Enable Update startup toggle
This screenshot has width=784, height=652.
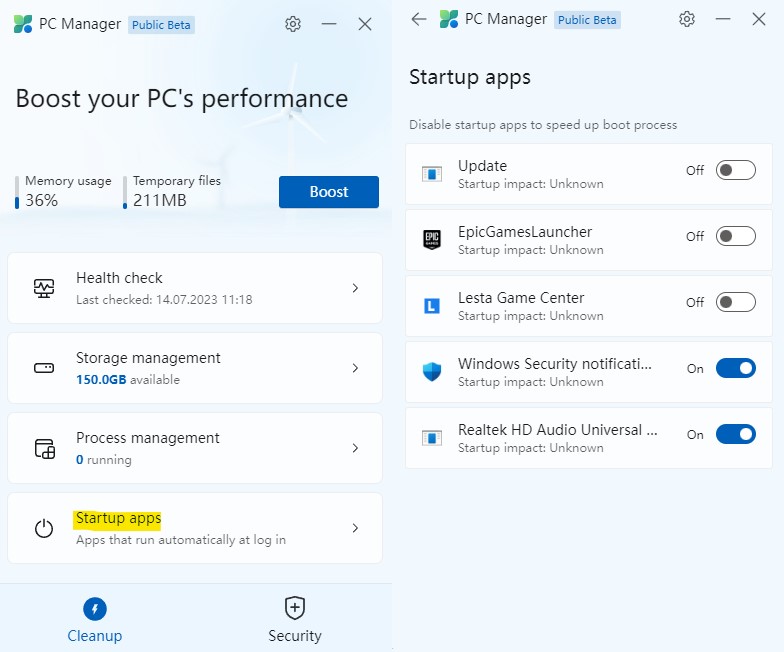coord(736,170)
